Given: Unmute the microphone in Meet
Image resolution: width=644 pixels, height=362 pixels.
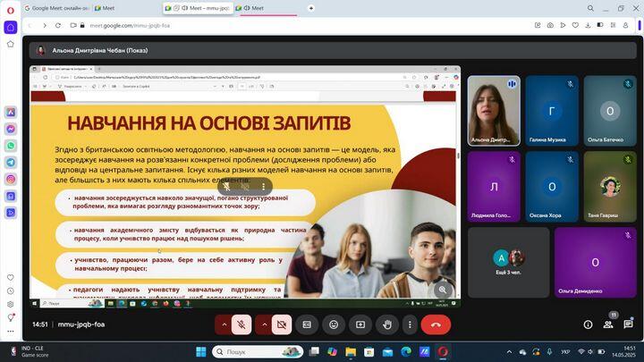Looking at the screenshot, I should pos(241,324).
